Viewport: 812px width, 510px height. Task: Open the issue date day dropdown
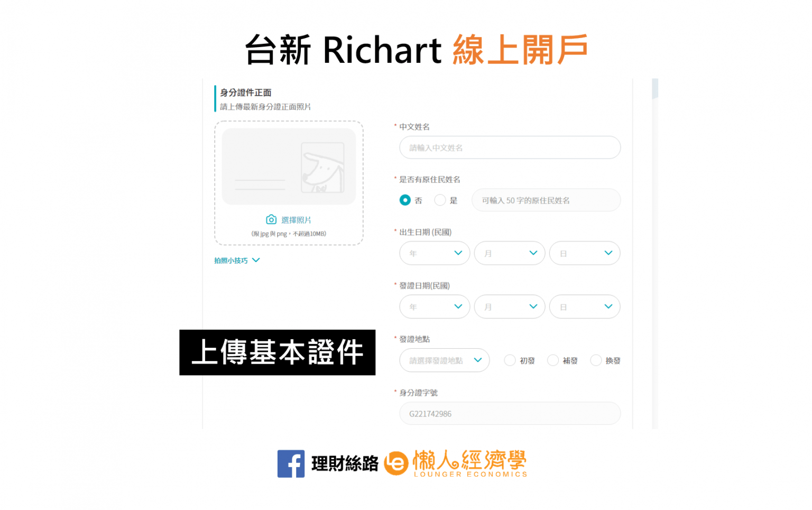click(x=585, y=307)
